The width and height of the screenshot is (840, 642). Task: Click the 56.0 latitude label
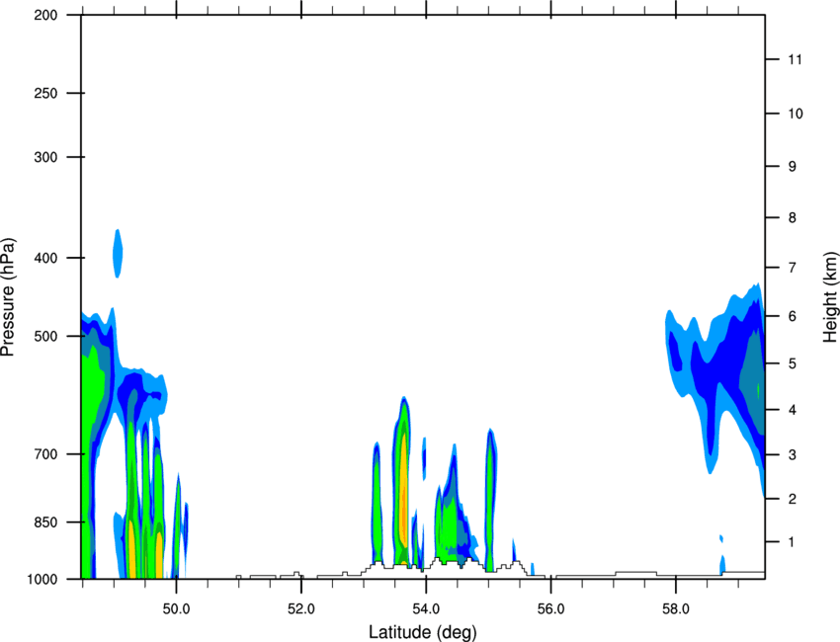click(551, 609)
